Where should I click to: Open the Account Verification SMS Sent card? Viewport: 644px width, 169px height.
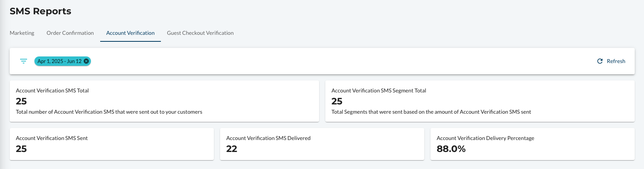(112, 144)
